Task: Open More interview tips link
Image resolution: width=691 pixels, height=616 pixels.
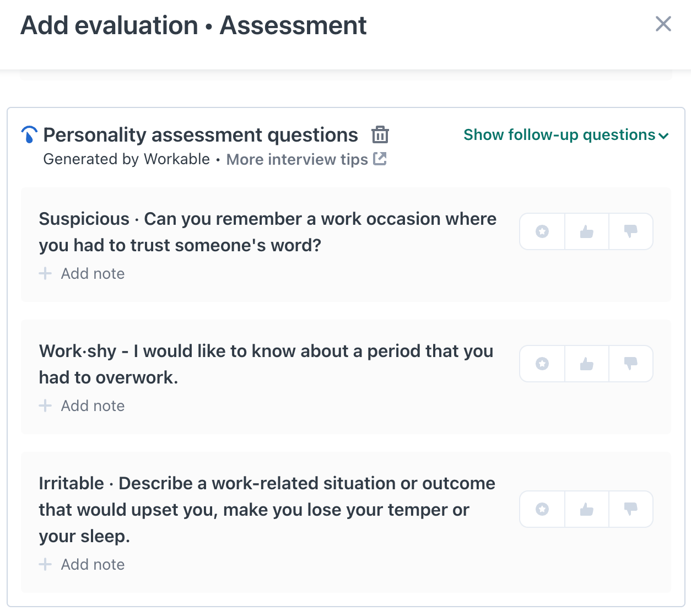Action: 297,159
